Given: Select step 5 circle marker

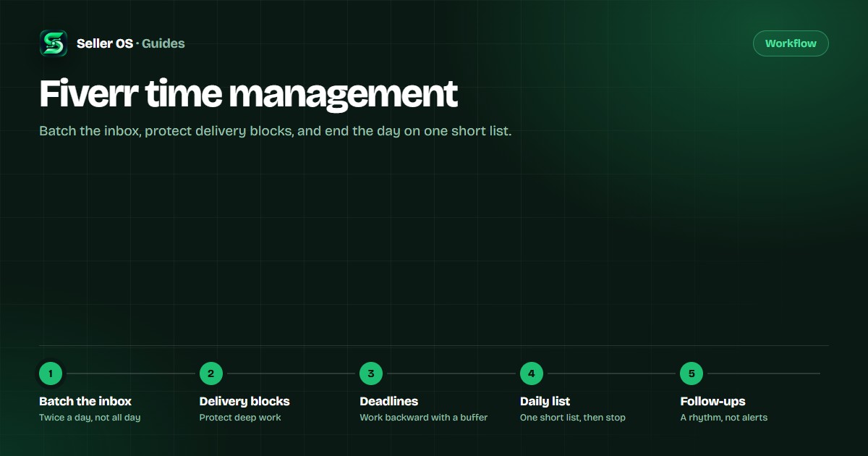Looking at the screenshot, I should 692,373.
